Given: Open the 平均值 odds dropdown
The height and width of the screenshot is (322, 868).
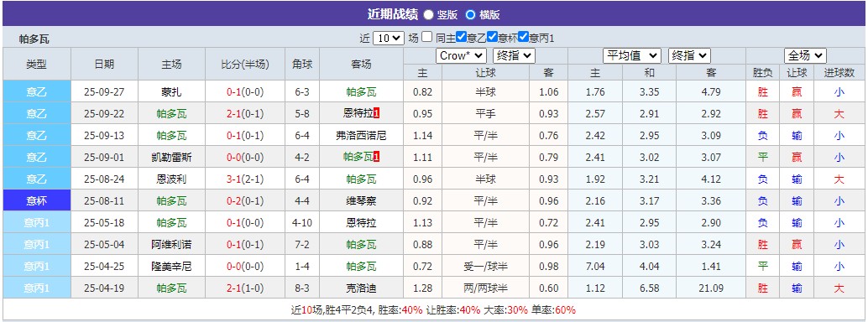Looking at the screenshot, I should (x=631, y=55).
